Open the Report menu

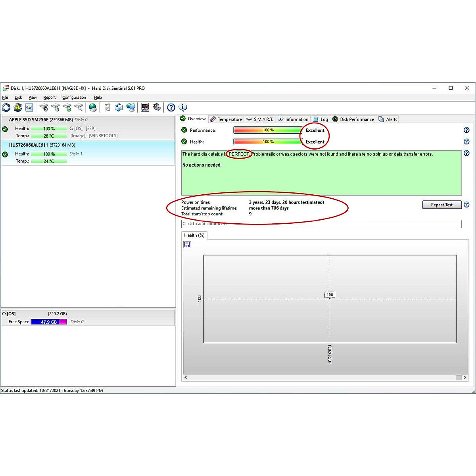click(x=50, y=98)
